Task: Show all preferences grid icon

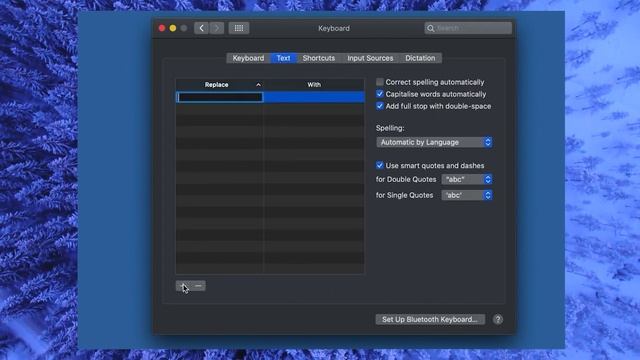Action: 239,28
